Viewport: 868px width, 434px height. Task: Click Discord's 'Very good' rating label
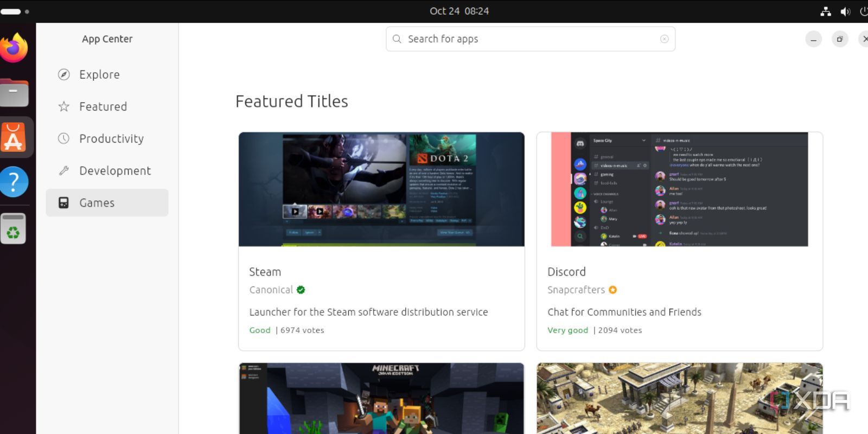567,330
